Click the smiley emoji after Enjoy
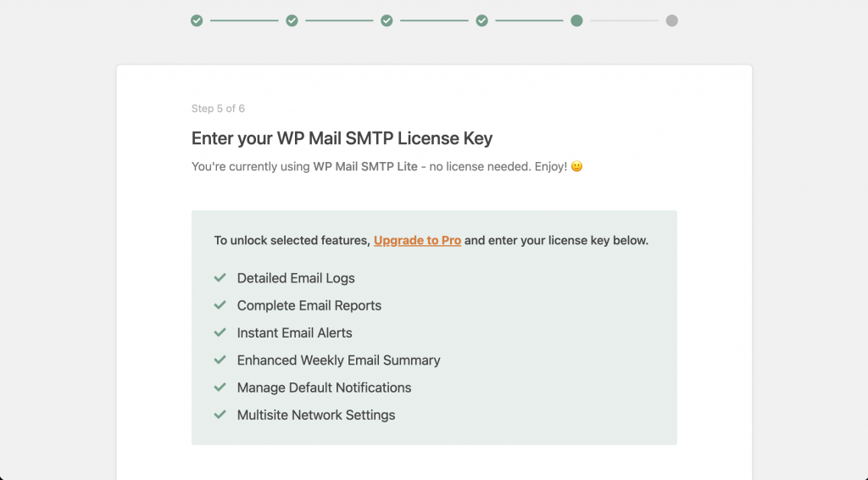The width and height of the screenshot is (868, 480). [x=576, y=167]
